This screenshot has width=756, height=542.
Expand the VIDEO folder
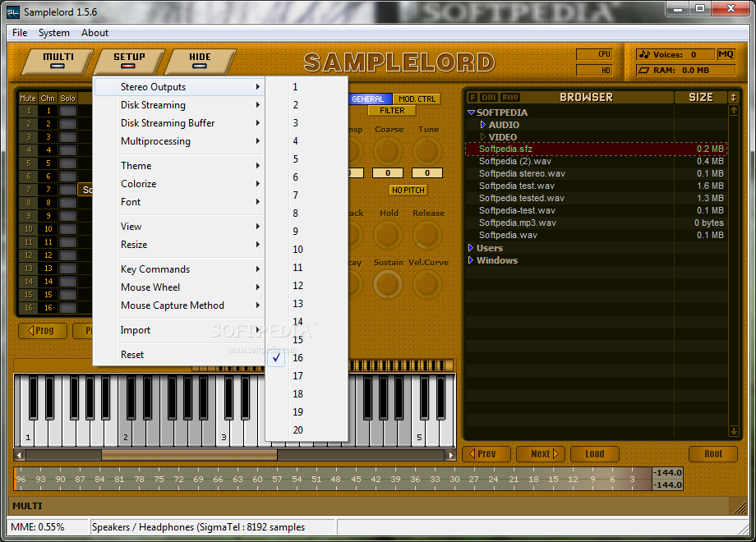tap(483, 137)
